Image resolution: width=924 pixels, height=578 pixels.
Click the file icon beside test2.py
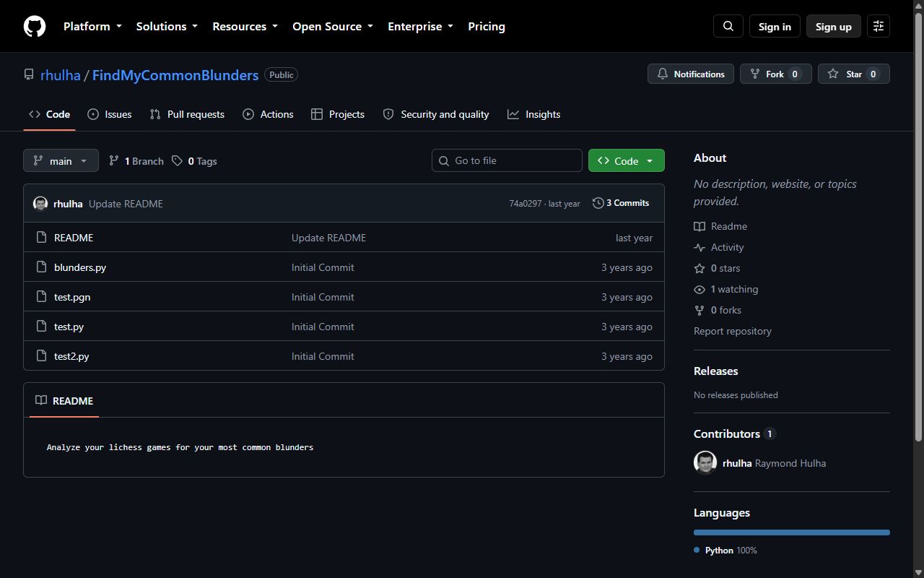pos(41,355)
